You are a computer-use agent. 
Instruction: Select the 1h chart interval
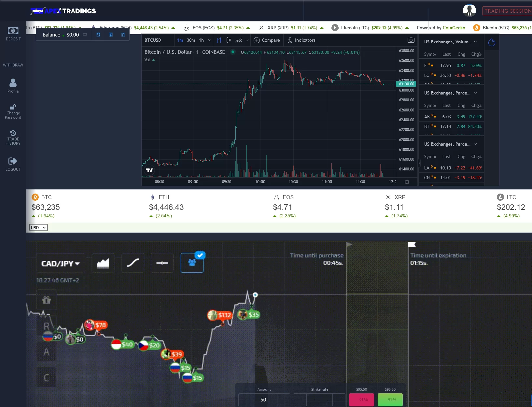pyautogui.click(x=201, y=40)
